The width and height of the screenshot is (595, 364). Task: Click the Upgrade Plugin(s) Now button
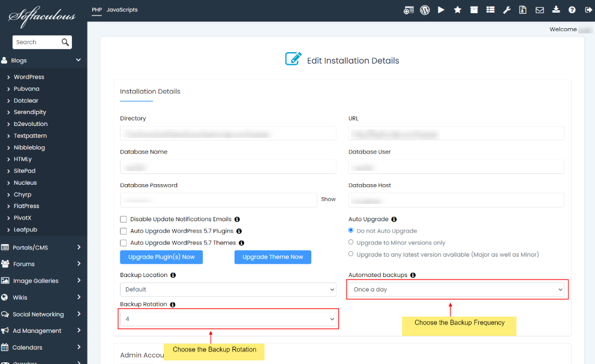click(161, 257)
